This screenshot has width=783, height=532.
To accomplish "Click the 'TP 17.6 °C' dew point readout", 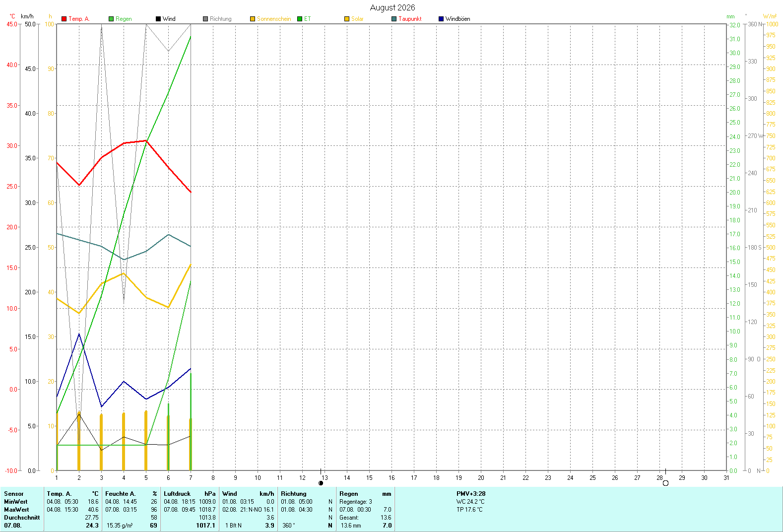I will 469,510.
